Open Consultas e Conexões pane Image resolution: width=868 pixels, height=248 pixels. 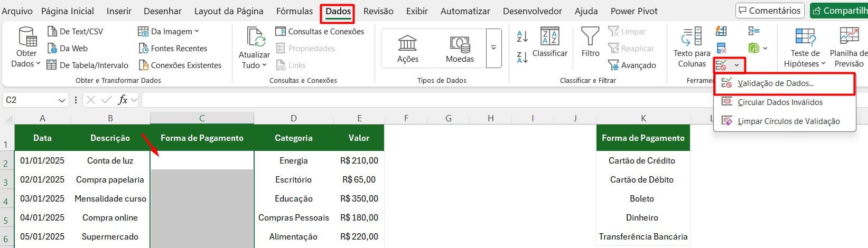pyautogui.click(x=320, y=32)
